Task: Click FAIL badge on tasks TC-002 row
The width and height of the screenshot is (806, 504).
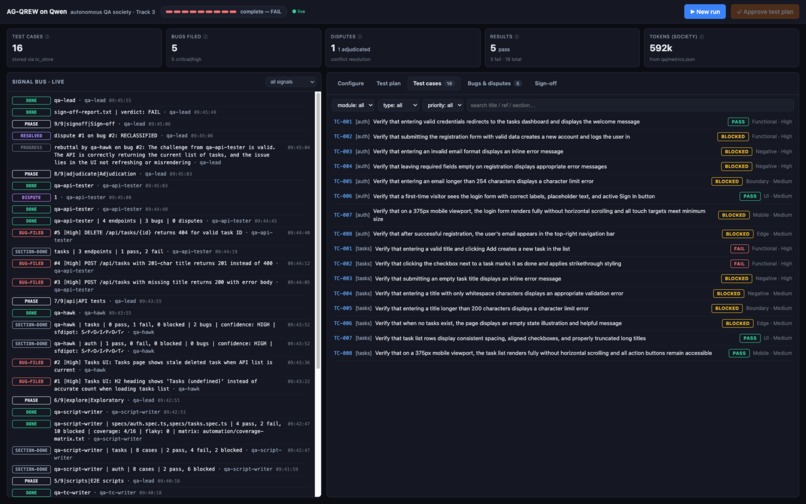Action: (x=739, y=264)
